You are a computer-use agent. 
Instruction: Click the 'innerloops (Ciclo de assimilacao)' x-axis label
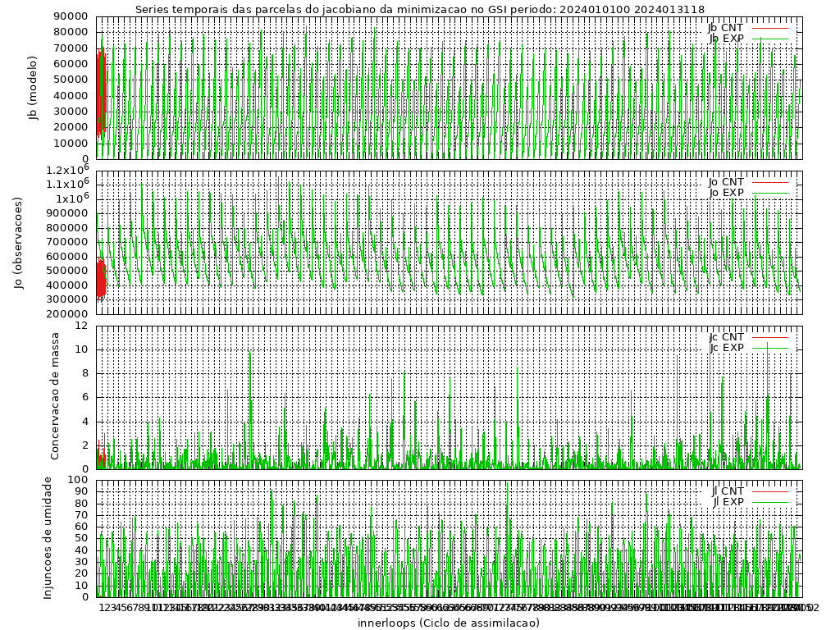[x=449, y=623]
